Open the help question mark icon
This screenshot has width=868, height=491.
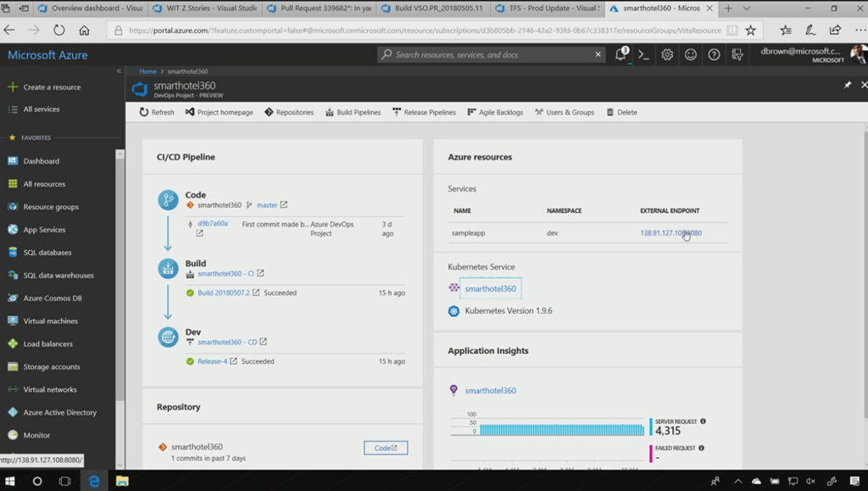coord(715,54)
